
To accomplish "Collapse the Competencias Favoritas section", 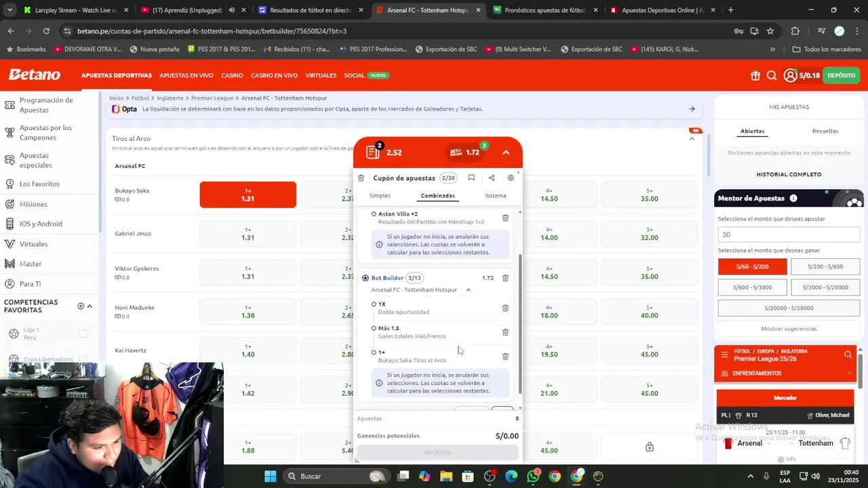I will (90, 306).
